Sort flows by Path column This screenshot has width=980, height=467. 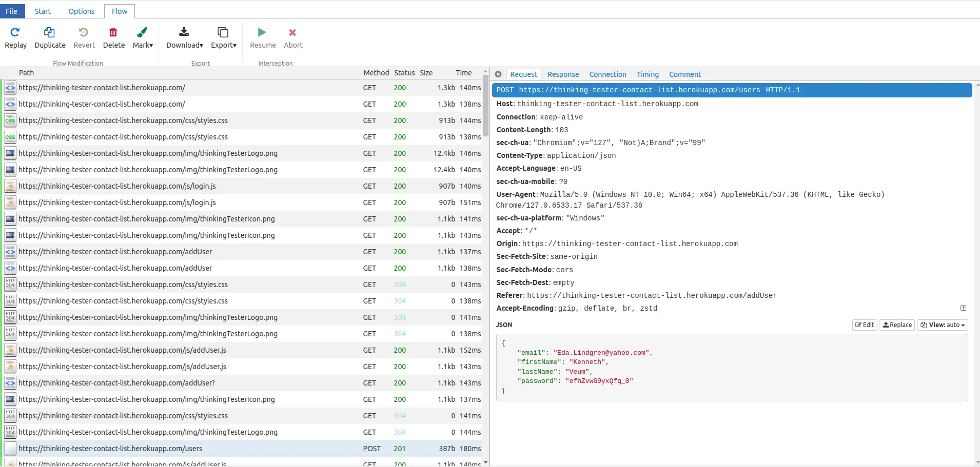(x=26, y=73)
